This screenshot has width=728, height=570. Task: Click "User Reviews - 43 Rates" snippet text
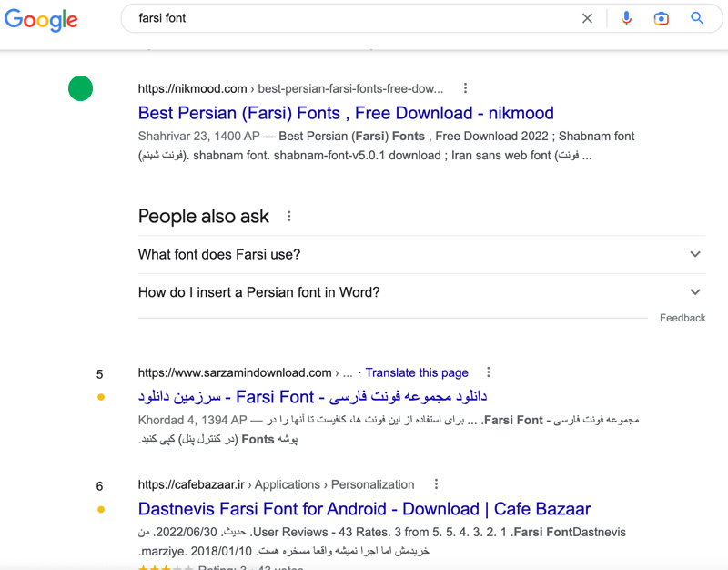(x=320, y=532)
